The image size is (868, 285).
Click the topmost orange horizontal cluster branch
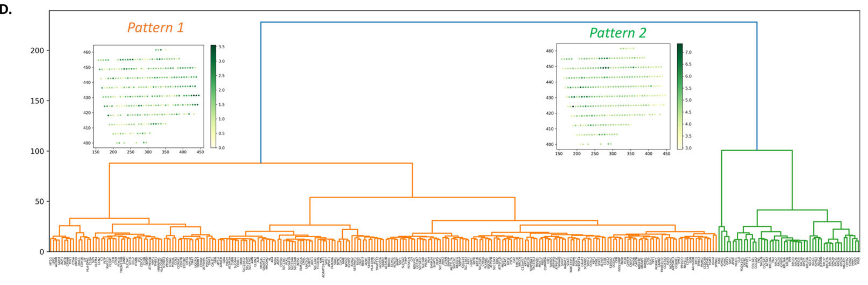(x=261, y=163)
